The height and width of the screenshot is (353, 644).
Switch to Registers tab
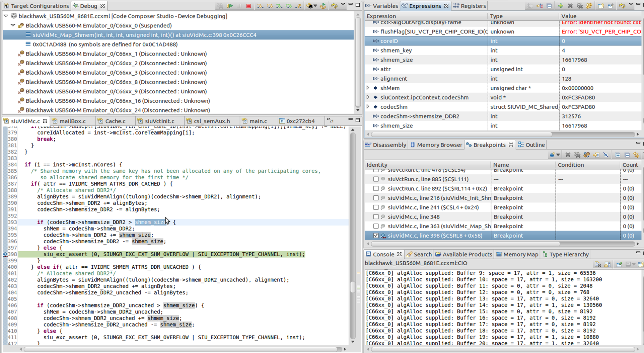pos(470,6)
